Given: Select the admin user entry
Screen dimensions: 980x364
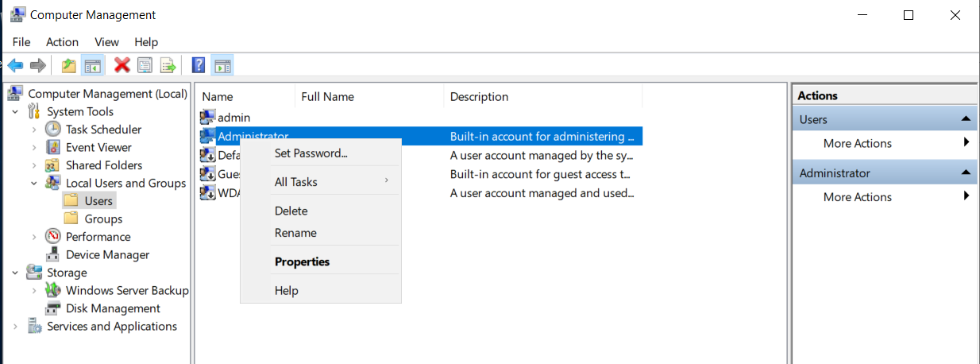Looking at the screenshot, I should pos(233,118).
